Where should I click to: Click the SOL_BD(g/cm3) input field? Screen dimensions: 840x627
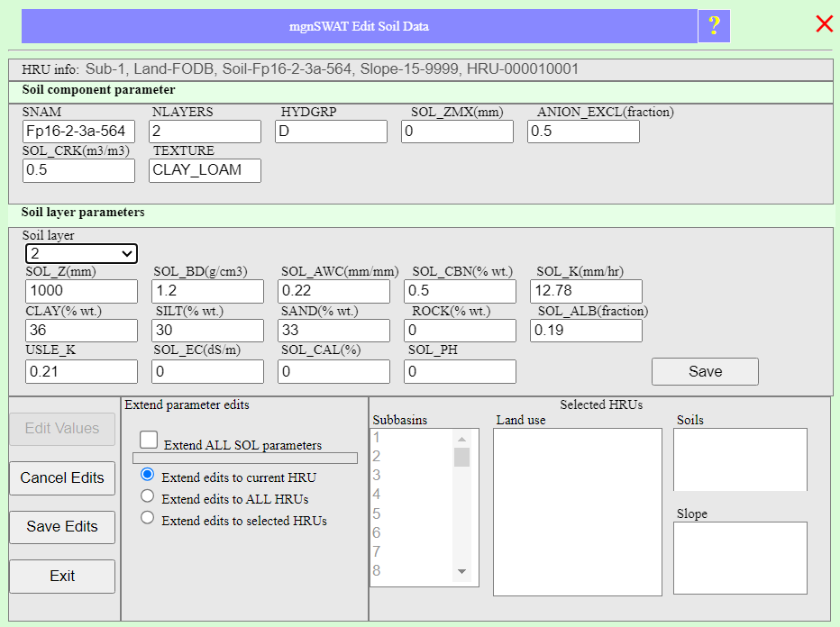point(208,291)
